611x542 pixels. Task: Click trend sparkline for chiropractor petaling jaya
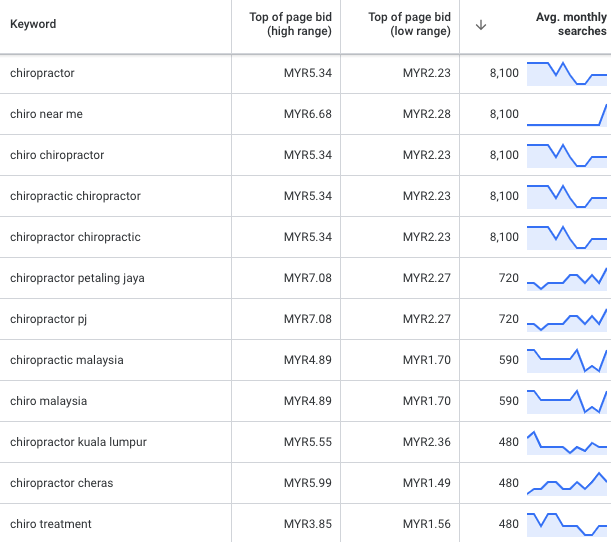point(567,278)
